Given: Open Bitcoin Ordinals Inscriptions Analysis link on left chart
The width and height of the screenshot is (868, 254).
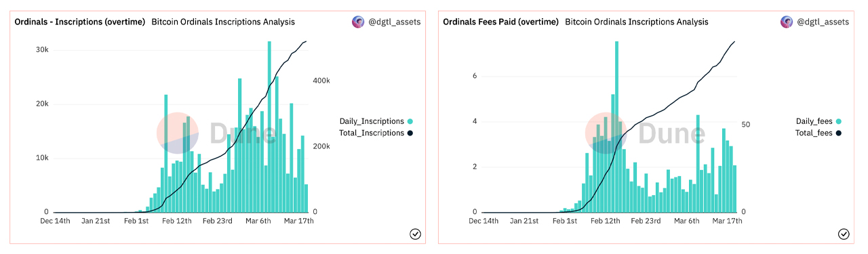Looking at the screenshot, I should point(223,22).
